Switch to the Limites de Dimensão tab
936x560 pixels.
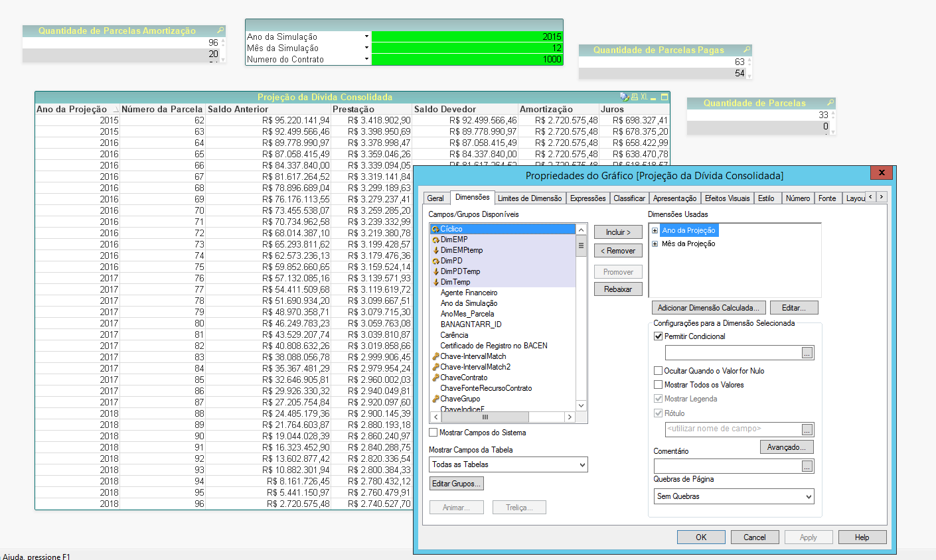pyautogui.click(x=530, y=198)
